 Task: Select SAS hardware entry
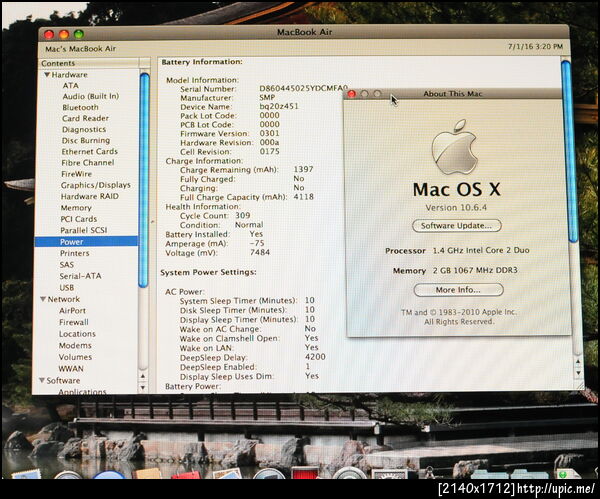(67, 265)
